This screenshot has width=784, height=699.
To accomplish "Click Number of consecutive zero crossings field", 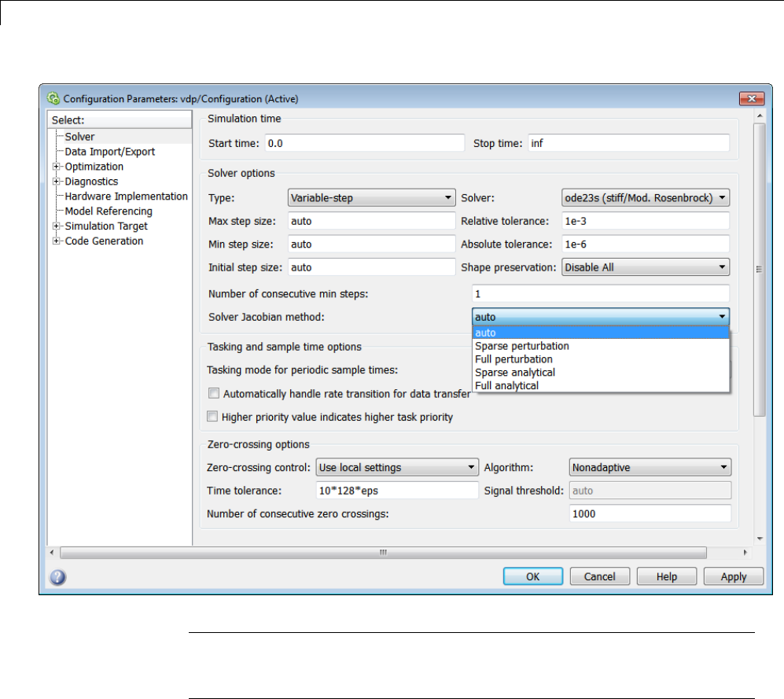I will click(x=650, y=513).
